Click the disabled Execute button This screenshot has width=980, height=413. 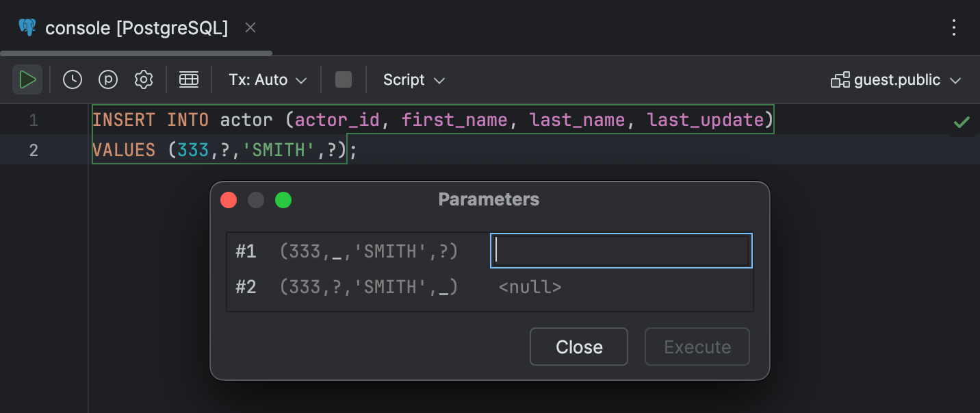pos(697,347)
